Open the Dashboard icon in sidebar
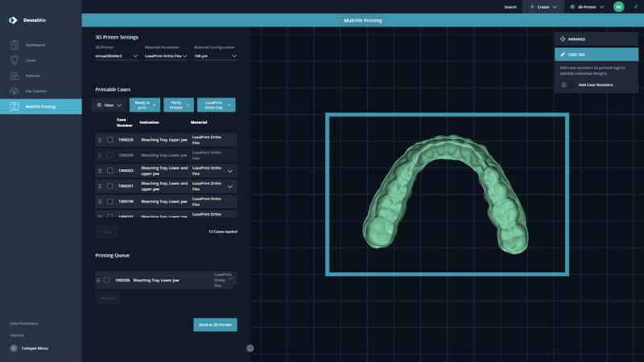The image size is (644, 362). pos(14,45)
